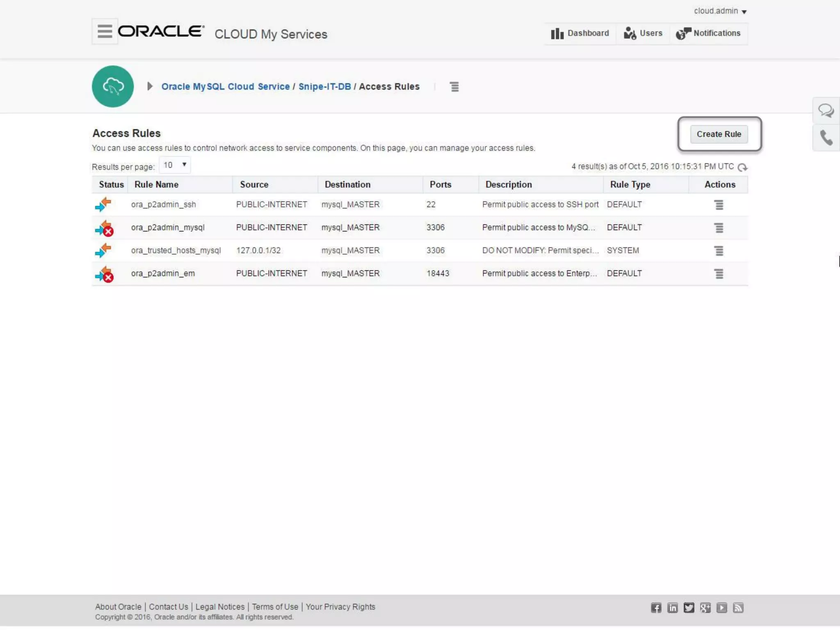Click 'Permit public access to SSH port' description

coord(540,204)
